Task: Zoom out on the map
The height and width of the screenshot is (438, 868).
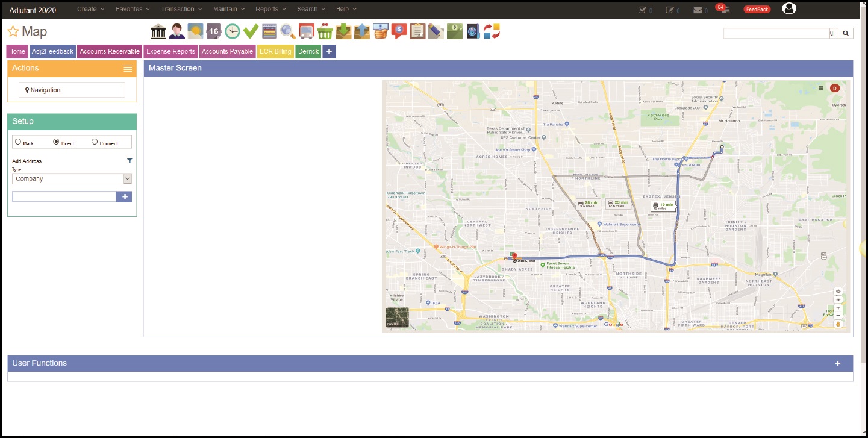Action: click(838, 315)
